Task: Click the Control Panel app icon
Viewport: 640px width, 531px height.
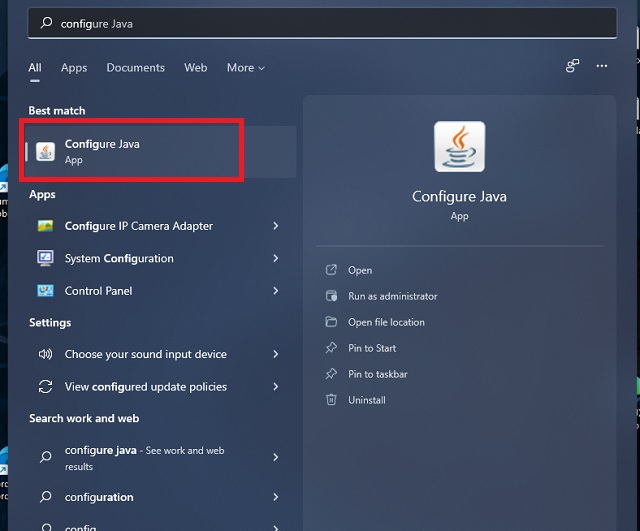Action: coord(45,291)
